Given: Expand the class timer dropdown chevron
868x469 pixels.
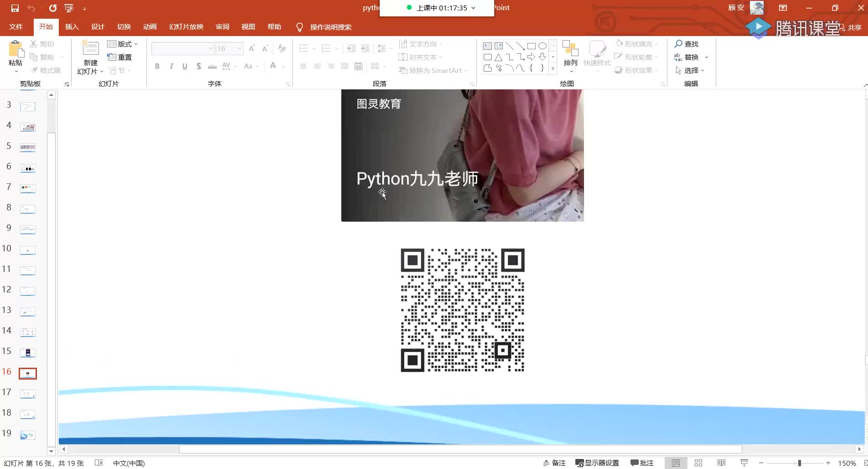Looking at the screenshot, I should click(473, 8).
